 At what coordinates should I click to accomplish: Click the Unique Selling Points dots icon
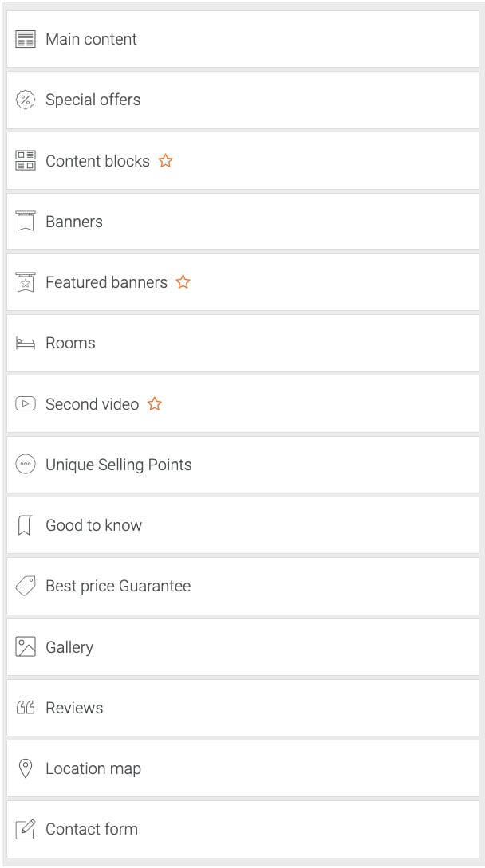26,465
